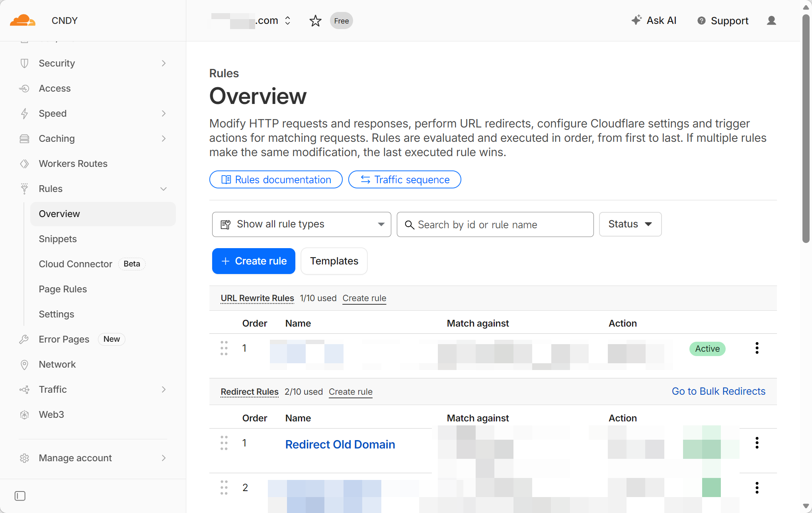The image size is (812, 513).
Task: Click the page vertical scrollbar thumb
Action: [806, 128]
